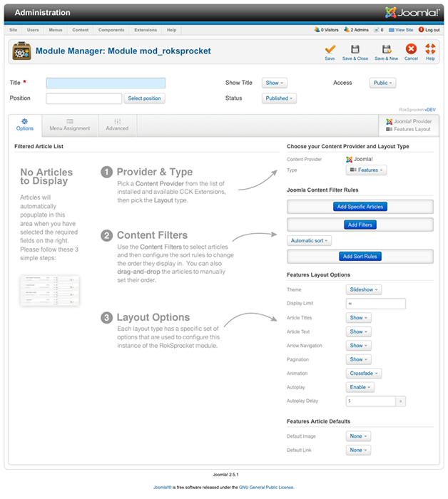Open the Animation Crossfade dropdown

click(x=364, y=374)
